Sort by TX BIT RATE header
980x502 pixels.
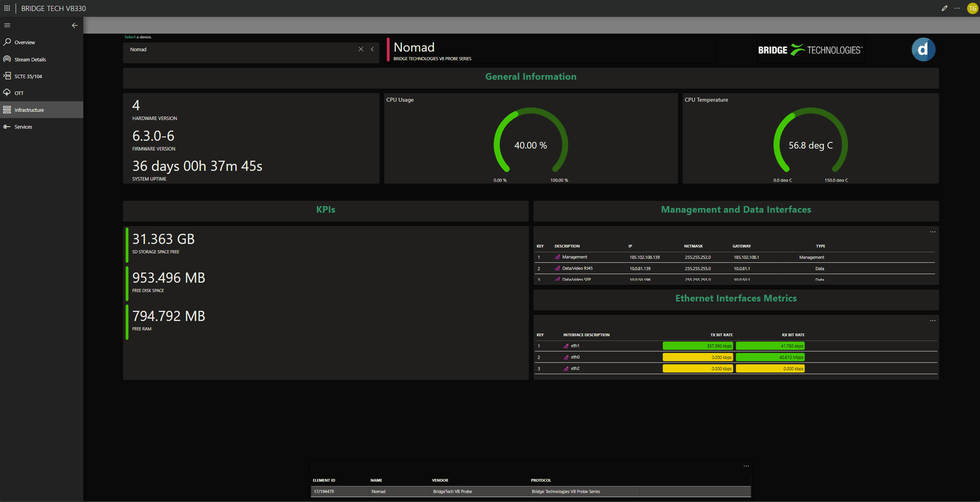tap(721, 335)
